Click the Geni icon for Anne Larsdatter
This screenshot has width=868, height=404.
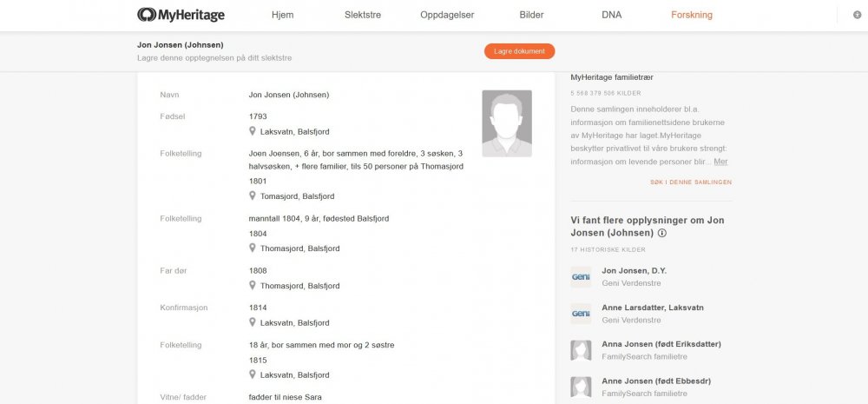(581, 314)
